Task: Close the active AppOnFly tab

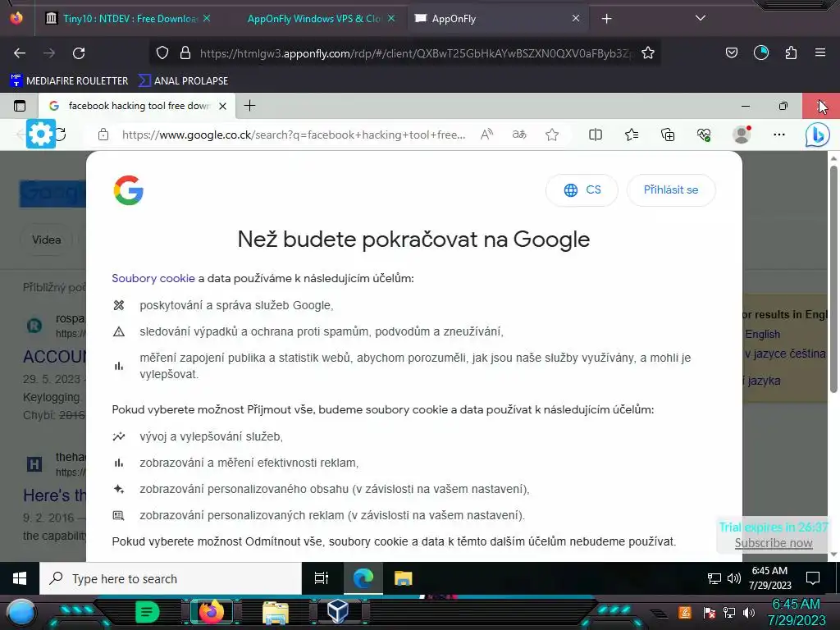Action: 576,19
